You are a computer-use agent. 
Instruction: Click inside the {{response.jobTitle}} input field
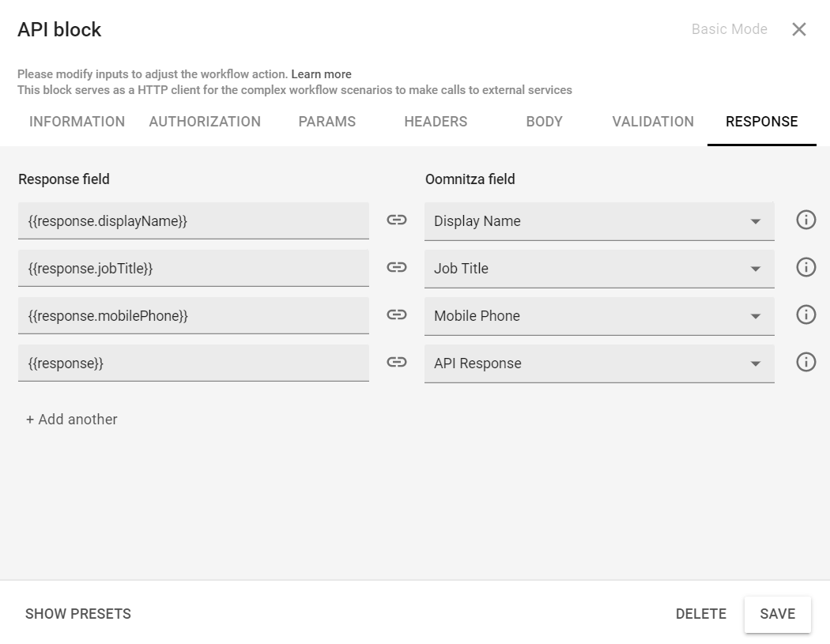pos(194,268)
